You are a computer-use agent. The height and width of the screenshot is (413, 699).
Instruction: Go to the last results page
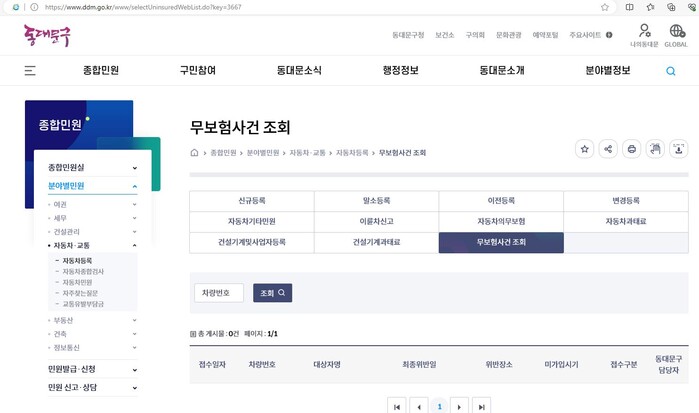tap(483, 406)
